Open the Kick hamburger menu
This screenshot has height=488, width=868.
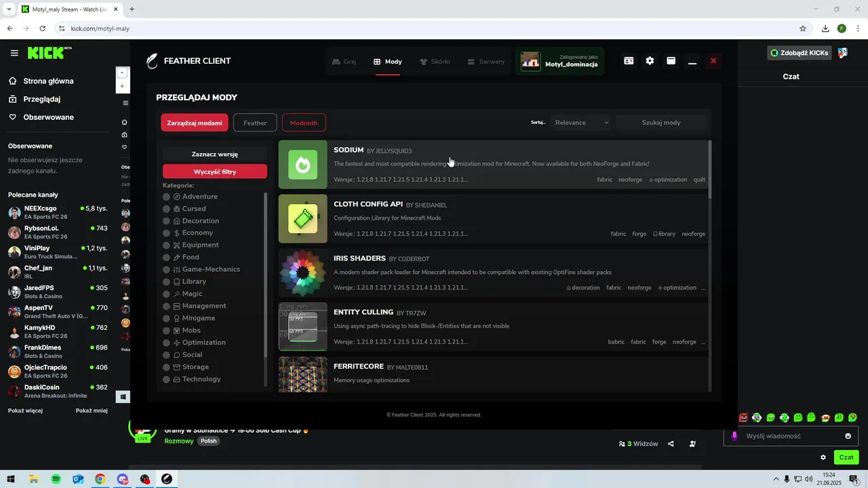click(14, 53)
